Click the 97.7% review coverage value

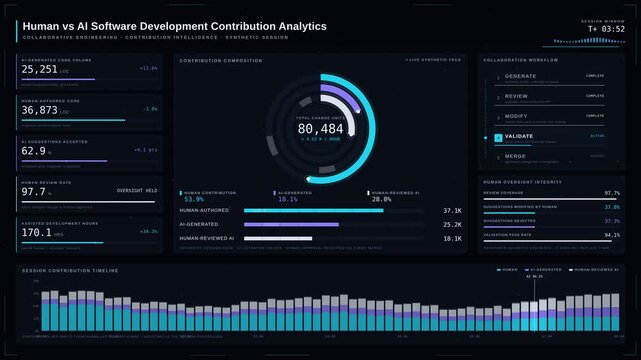click(x=612, y=193)
